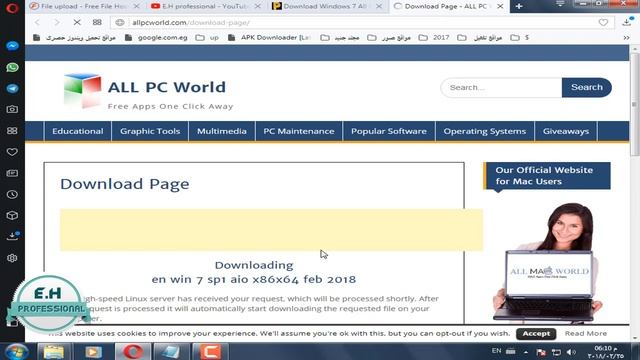
Task: Open Telegram in the Opera sidebar
Action: coord(12,88)
